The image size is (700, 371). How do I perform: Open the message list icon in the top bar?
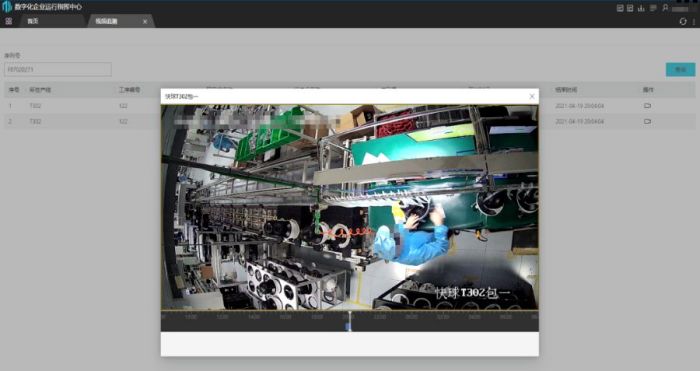pyautogui.click(x=653, y=8)
